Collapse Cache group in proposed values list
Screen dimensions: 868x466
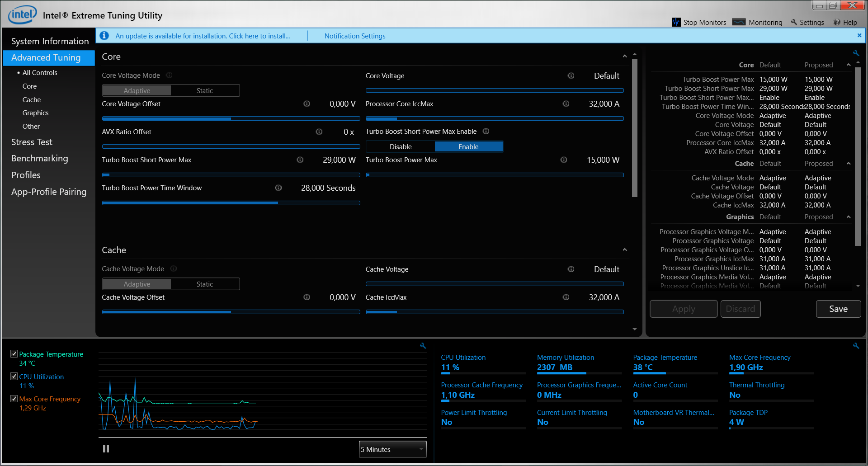tap(849, 164)
